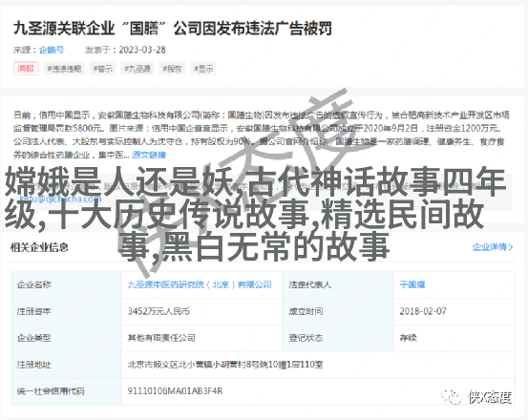Screen dimensions: 528x420
Task: Click the #股东 tag
Action: (172, 69)
